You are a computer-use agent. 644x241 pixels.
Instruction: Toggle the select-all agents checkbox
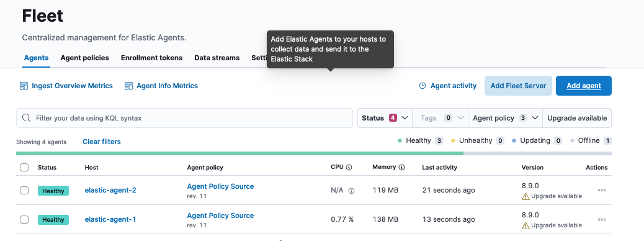pos(24,167)
